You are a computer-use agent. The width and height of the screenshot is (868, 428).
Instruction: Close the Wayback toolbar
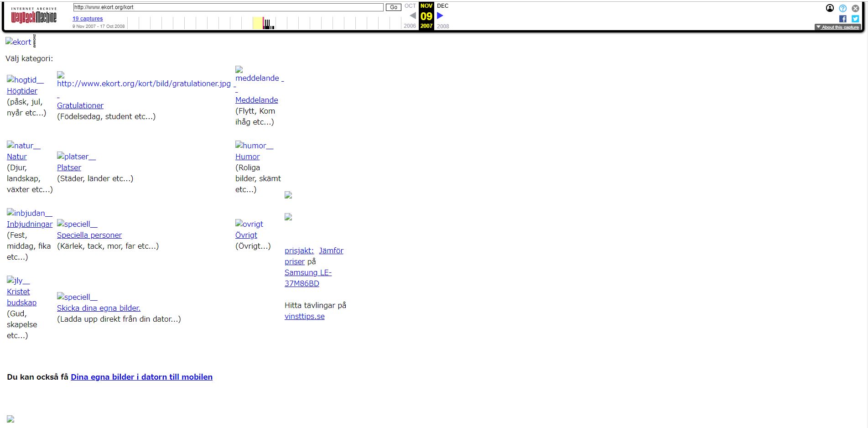[x=855, y=8]
